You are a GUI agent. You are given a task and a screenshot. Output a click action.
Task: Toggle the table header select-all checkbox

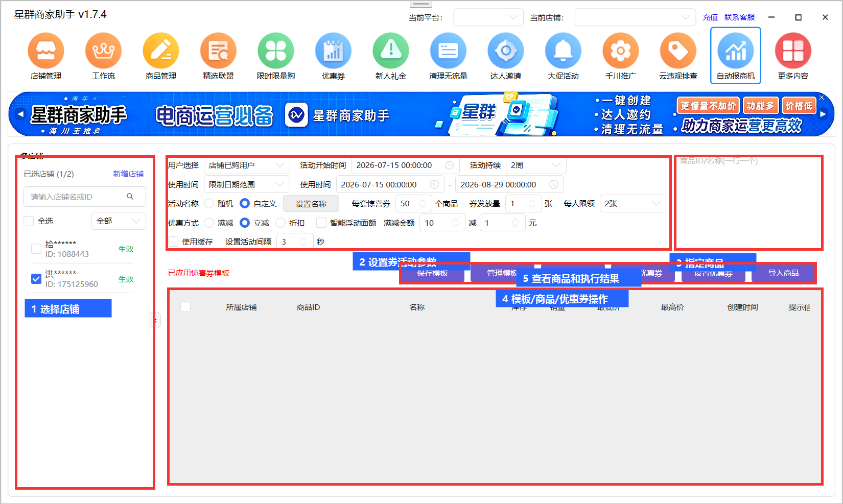point(185,307)
